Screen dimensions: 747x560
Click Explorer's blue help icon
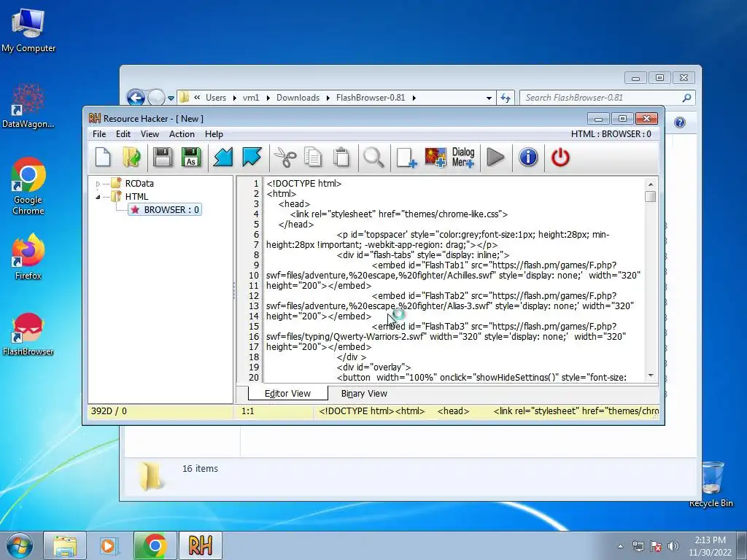(680, 122)
